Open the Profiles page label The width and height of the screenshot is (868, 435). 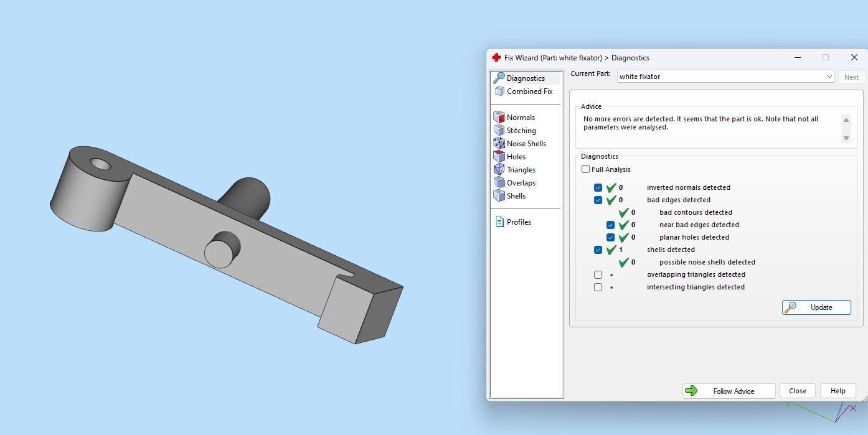pyautogui.click(x=519, y=222)
